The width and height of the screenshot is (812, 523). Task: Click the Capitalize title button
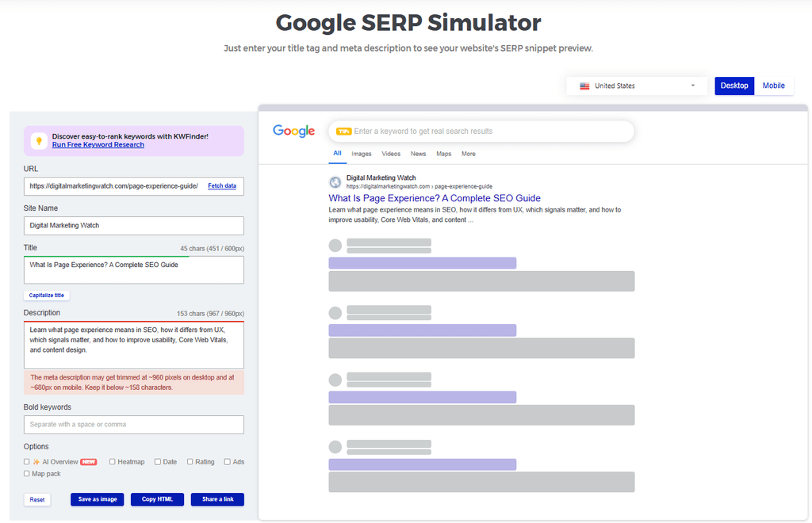tap(47, 296)
